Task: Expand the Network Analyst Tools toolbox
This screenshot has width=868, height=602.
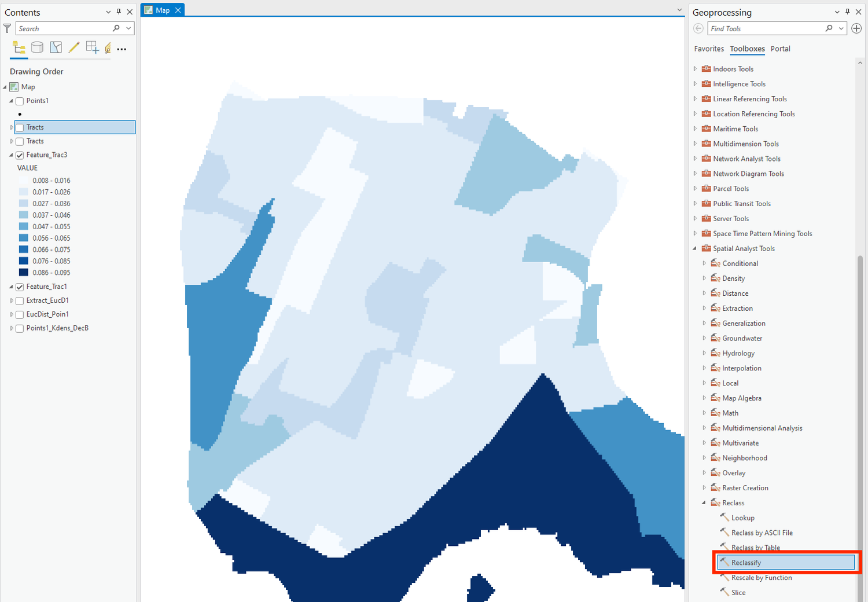Action: 695,158
